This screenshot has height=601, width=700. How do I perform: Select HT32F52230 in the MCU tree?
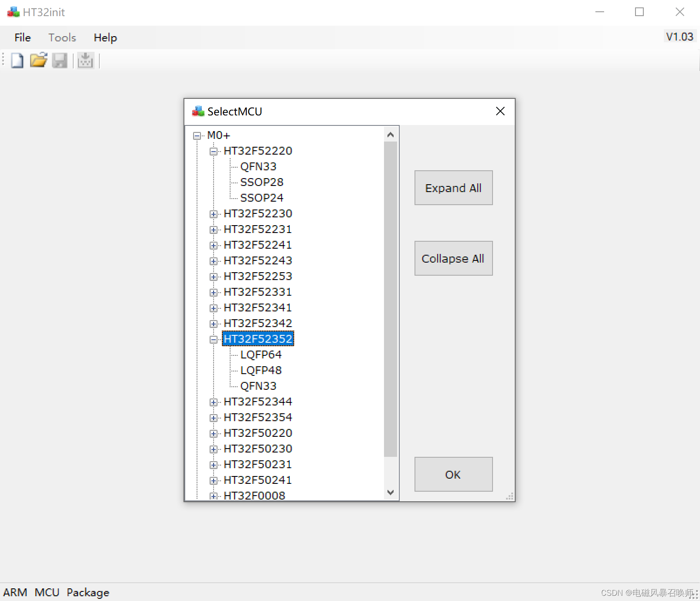258,213
